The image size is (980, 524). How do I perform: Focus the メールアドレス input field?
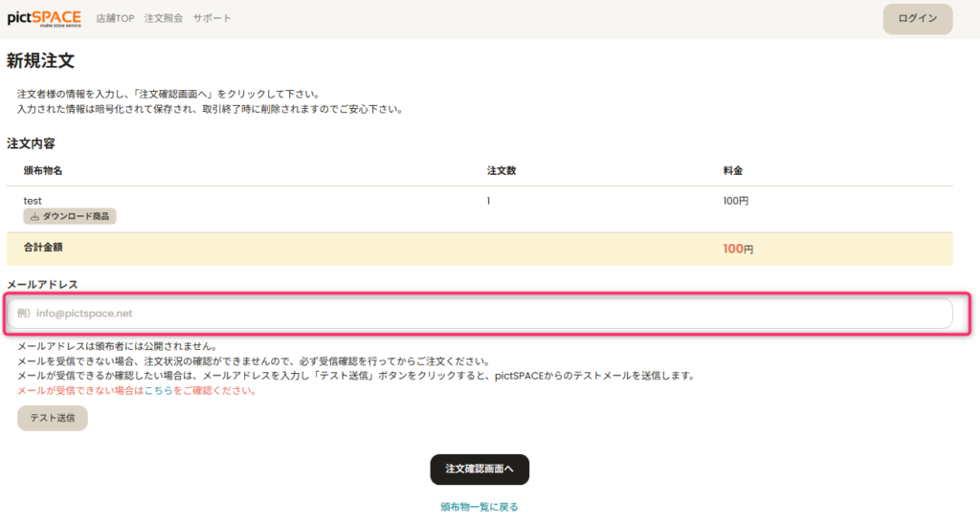point(479,314)
